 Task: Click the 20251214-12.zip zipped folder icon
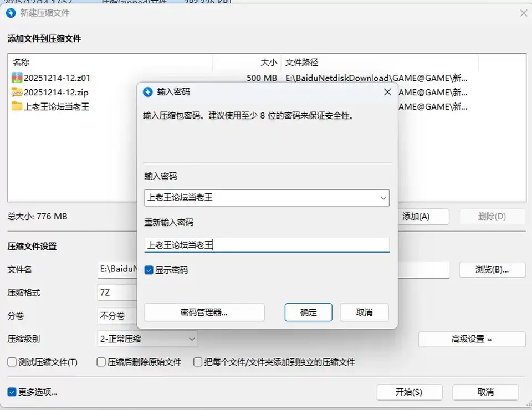tap(17, 92)
